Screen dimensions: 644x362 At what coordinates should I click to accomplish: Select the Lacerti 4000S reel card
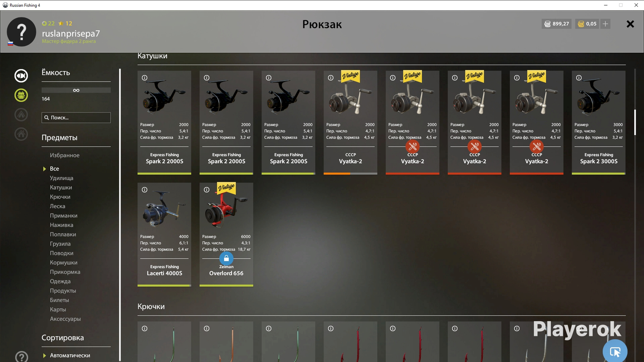164,235
